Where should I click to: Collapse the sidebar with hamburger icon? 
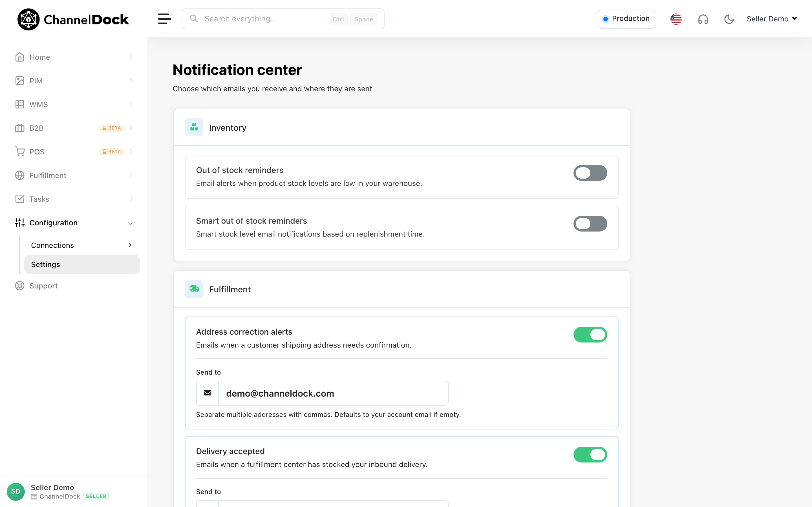164,19
